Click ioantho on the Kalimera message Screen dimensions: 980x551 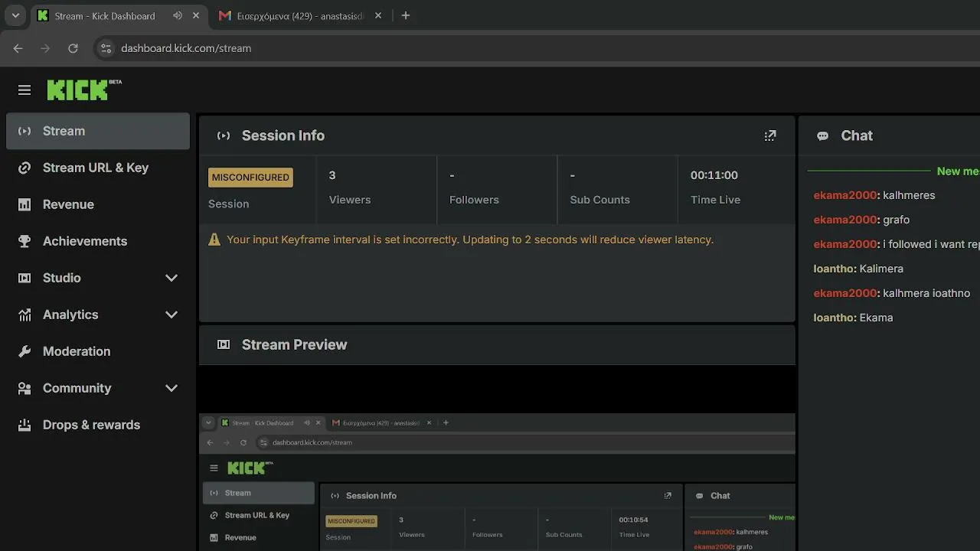(834, 269)
